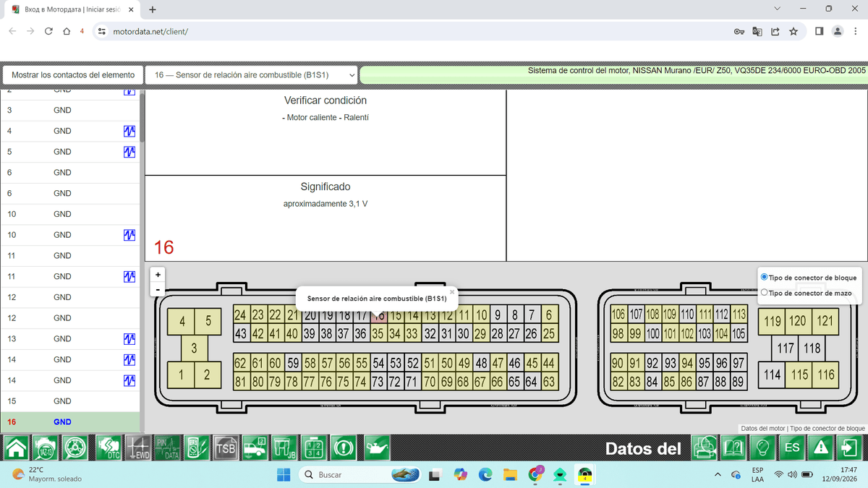The height and width of the screenshot is (488, 868).
Task: Open Chrome menu three dots
Action: [x=856, y=32]
